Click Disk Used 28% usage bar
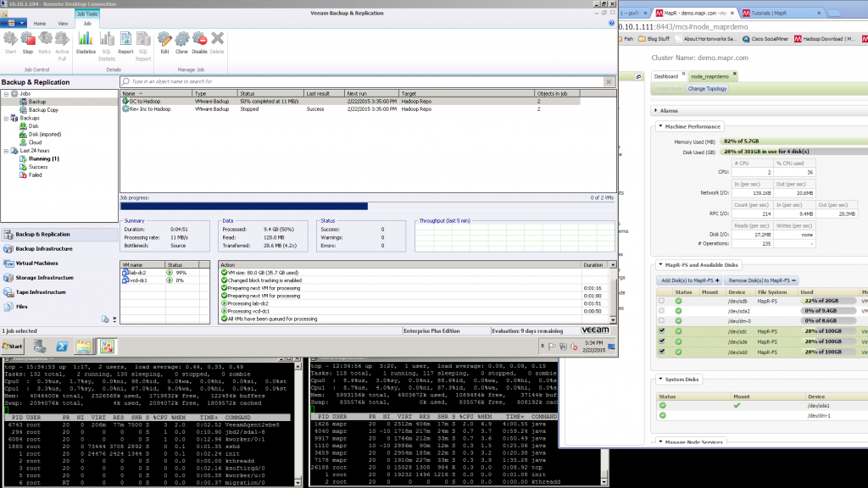Screen dimensions: 868x488 click(x=794, y=152)
